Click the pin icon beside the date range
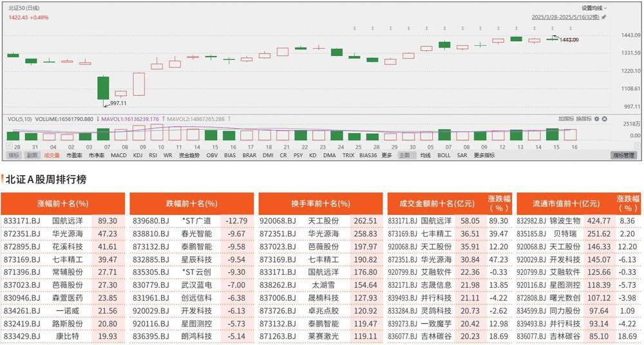This screenshot has width=644, height=345. (603, 17)
